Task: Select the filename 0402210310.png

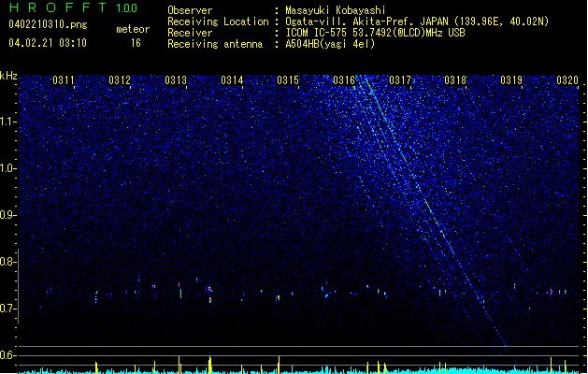Action: (48, 24)
